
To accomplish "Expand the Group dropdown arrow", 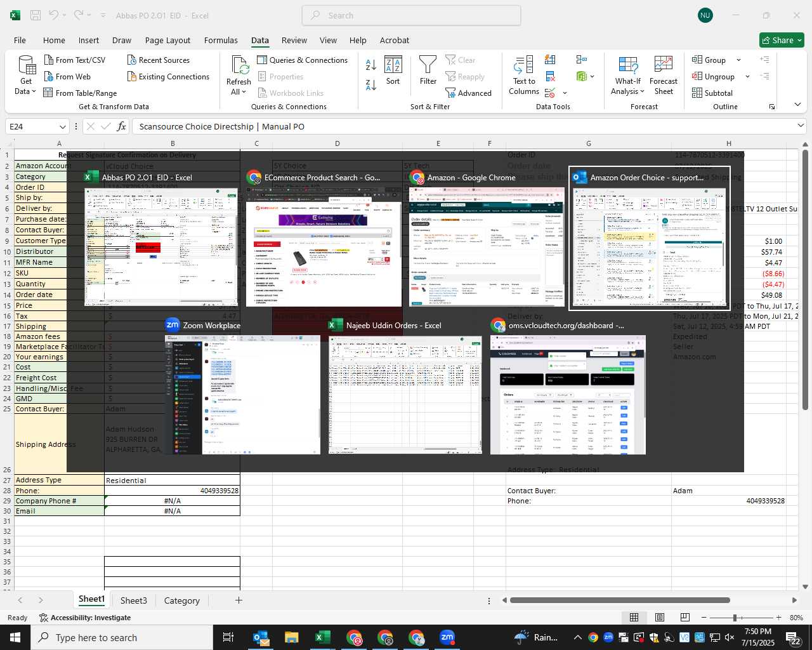I will pos(738,60).
